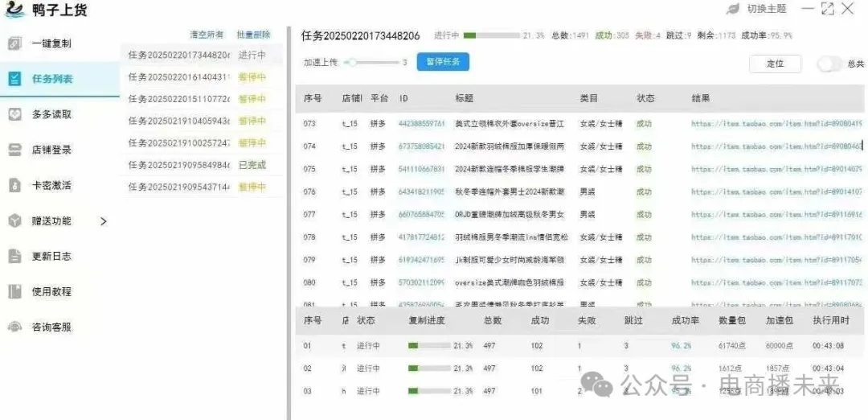Click 批量删除 link above task list
Viewport: 868px width, 420px height.
click(253, 35)
